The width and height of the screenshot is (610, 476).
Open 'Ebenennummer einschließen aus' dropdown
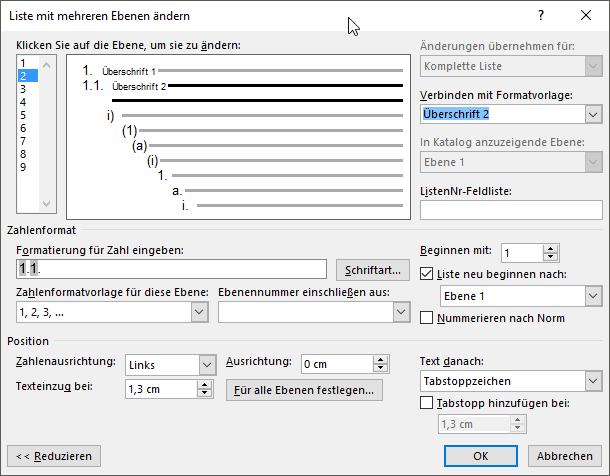(x=401, y=313)
